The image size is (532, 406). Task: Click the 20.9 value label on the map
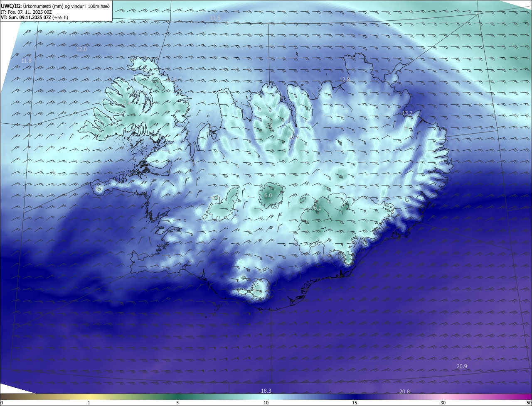(462, 366)
